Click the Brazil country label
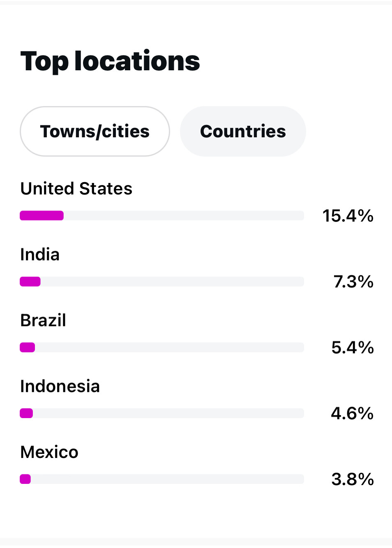The width and height of the screenshot is (392, 548). [43, 320]
